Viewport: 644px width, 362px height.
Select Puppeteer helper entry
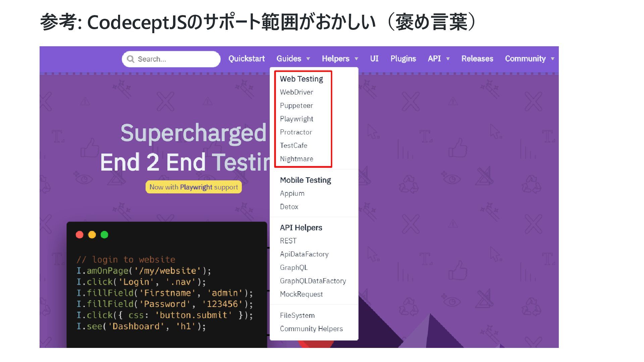point(297,106)
